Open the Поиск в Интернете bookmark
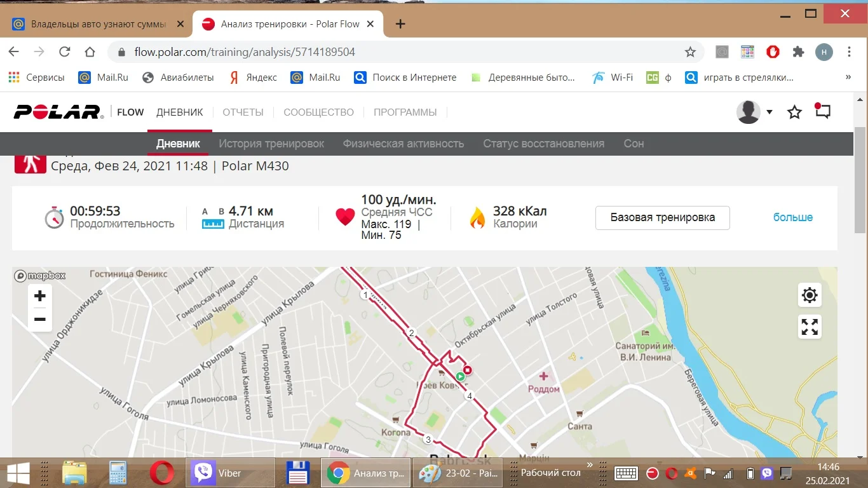This screenshot has height=488, width=868. click(405, 78)
